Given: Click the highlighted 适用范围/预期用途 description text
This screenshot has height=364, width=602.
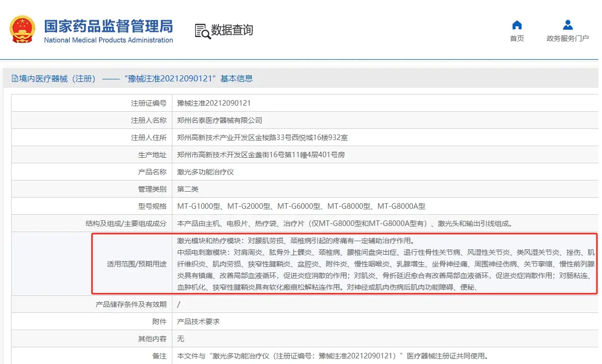Looking at the screenshot, I should (x=384, y=264).
